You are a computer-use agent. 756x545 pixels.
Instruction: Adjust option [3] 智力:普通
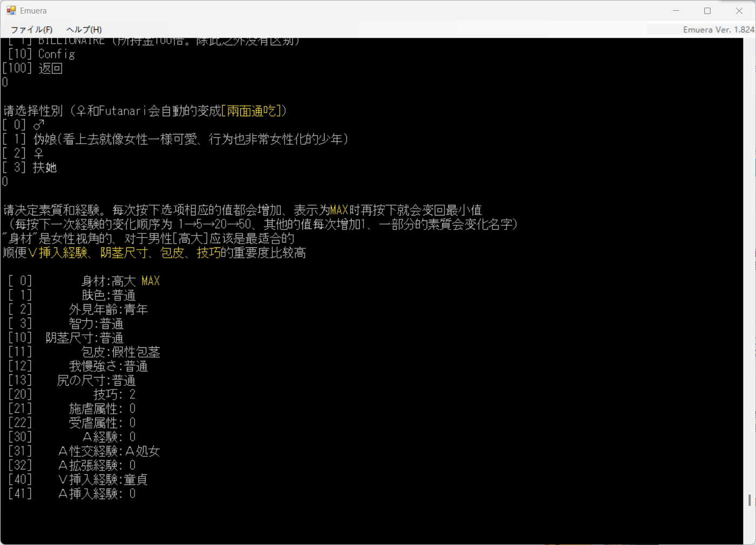point(66,324)
